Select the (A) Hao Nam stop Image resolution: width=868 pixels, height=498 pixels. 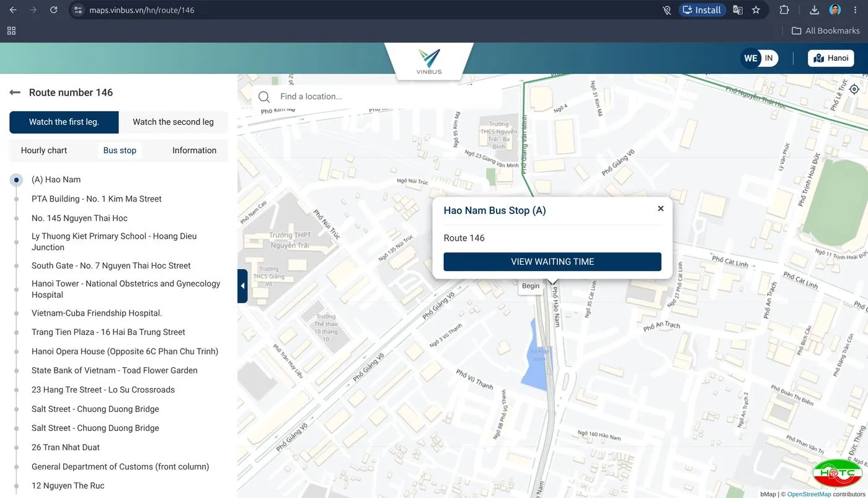[x=56, y=180]
